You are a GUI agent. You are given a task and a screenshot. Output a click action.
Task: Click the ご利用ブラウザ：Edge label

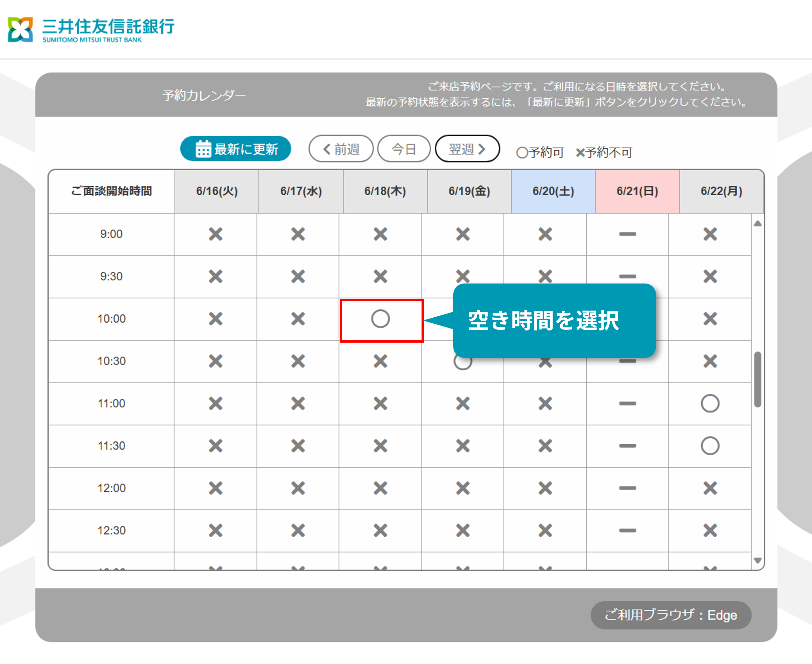pos(670,615)
